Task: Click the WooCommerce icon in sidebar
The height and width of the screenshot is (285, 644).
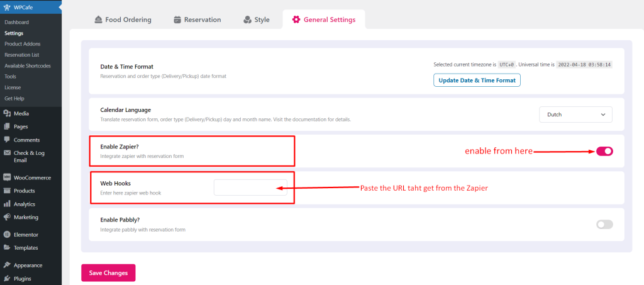Action: pos(6,178)
